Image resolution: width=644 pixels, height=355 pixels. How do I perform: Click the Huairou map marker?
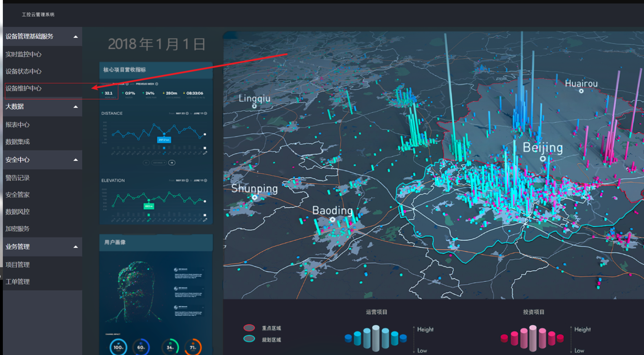[x=581, y=91]
